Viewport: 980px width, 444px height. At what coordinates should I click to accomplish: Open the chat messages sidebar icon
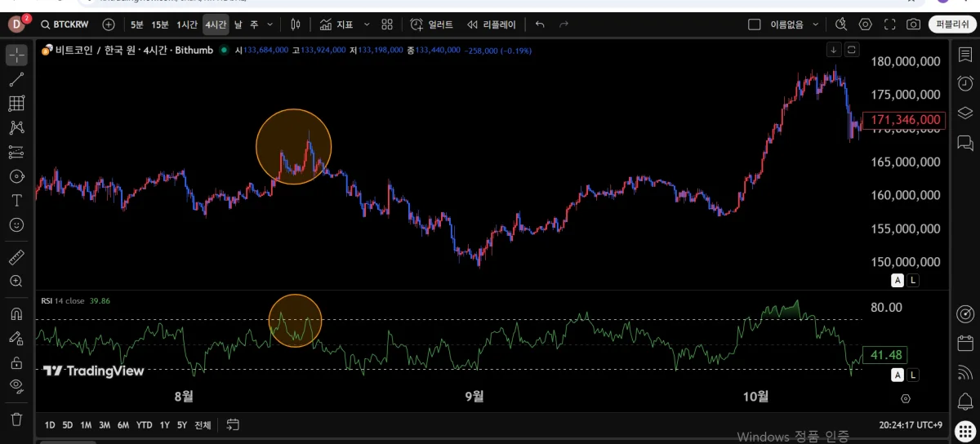(964, 143)
